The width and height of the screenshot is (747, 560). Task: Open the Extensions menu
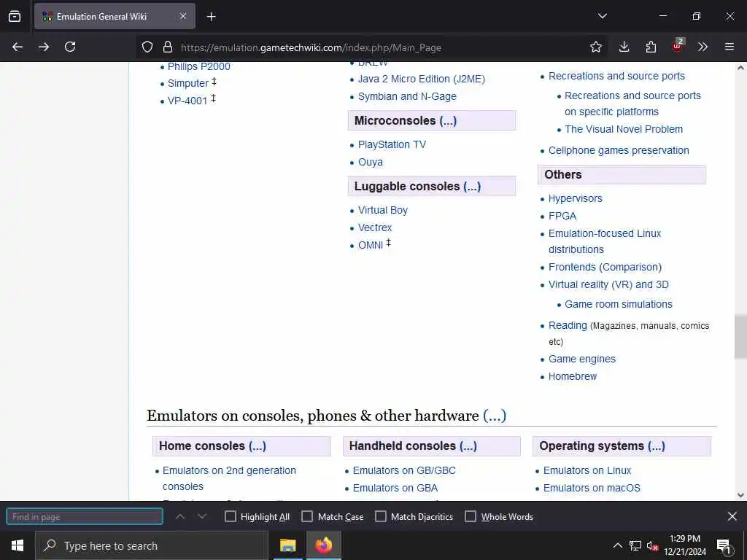pyautogui.click(x=651, y=47)
